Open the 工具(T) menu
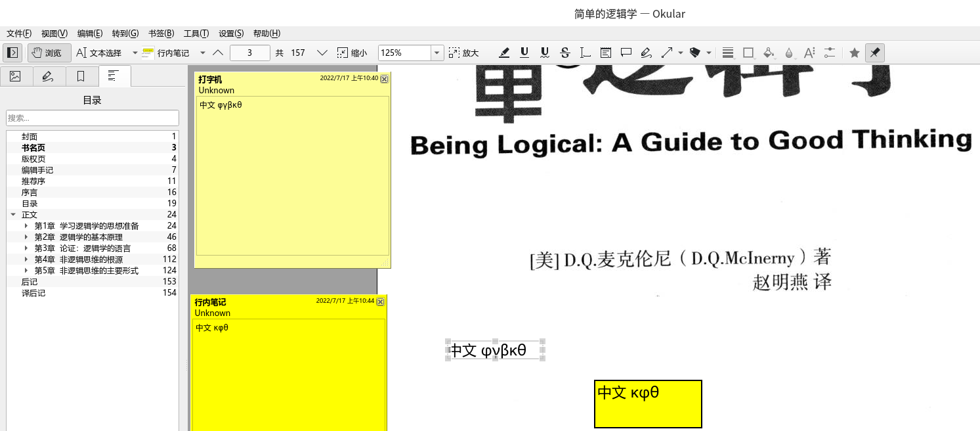The height and width of the screenshot is (431, 980). [196, 34]
